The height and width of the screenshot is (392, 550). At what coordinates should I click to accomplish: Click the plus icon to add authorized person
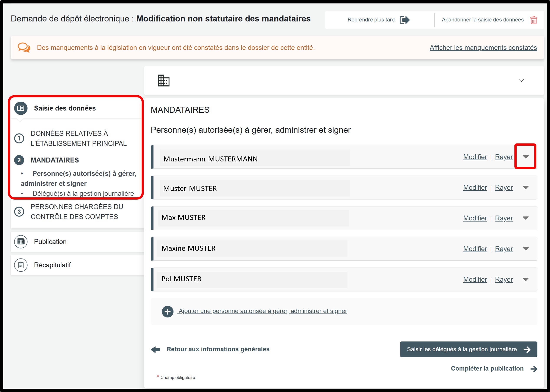[167, 311]
